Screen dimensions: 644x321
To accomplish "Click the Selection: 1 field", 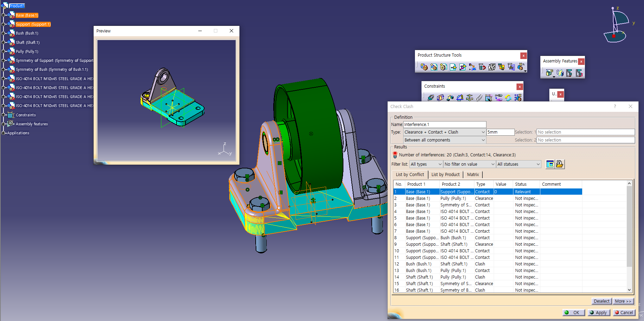I will point(585,132).
